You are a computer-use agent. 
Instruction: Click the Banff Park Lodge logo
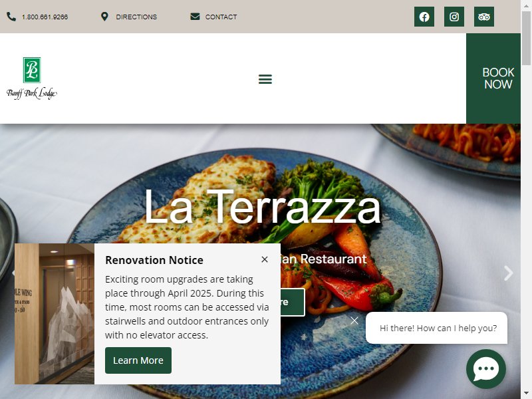tap(32, 78)
